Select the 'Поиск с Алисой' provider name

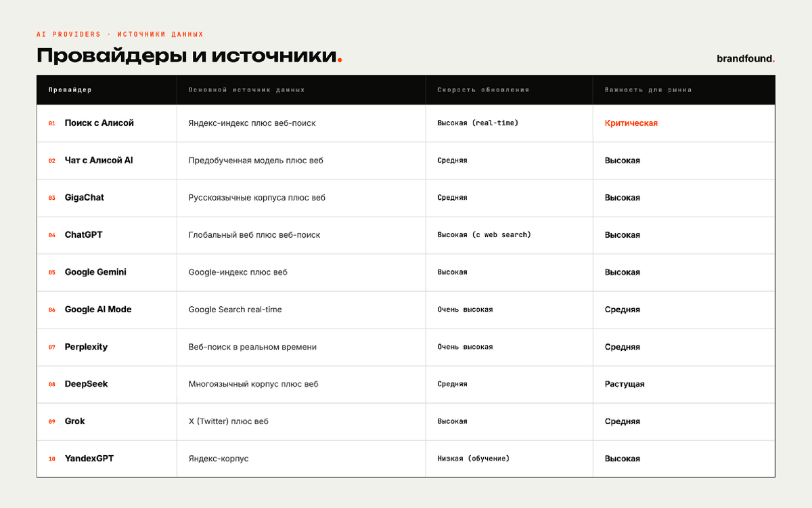point(99,123)
